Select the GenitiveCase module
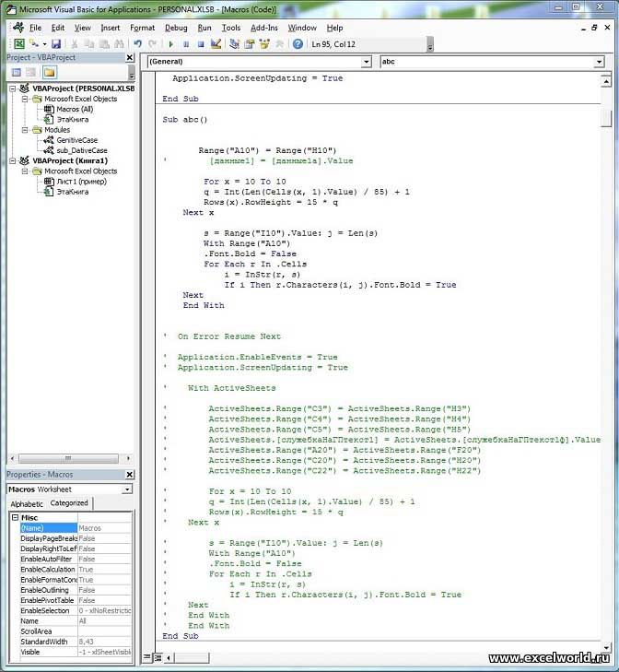Viewport: 619px width, 672px height. 76,140
